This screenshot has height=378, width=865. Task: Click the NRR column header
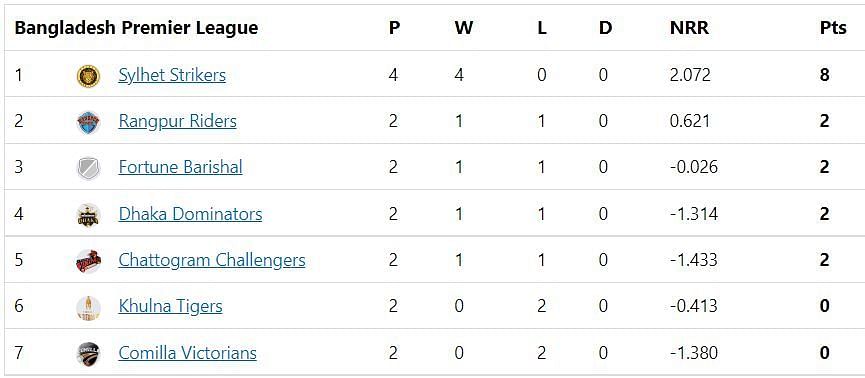(x=689, y=28)
